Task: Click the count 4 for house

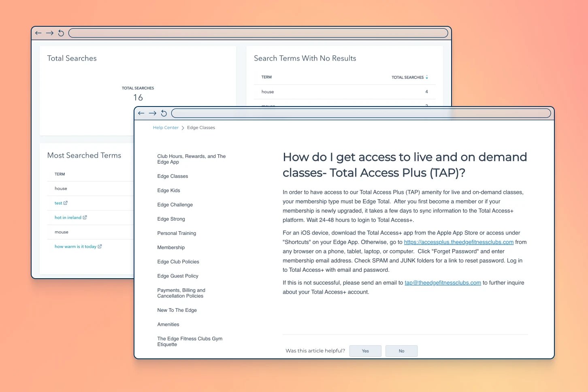Action: [x=426, y=92]
